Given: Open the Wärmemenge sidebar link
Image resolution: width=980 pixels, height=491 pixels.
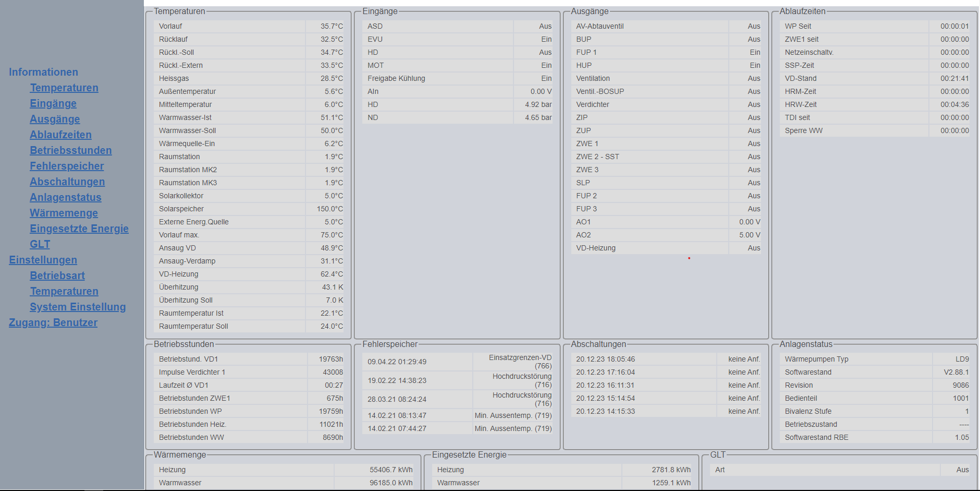Looking at the screenshot, I should point(64,213).
